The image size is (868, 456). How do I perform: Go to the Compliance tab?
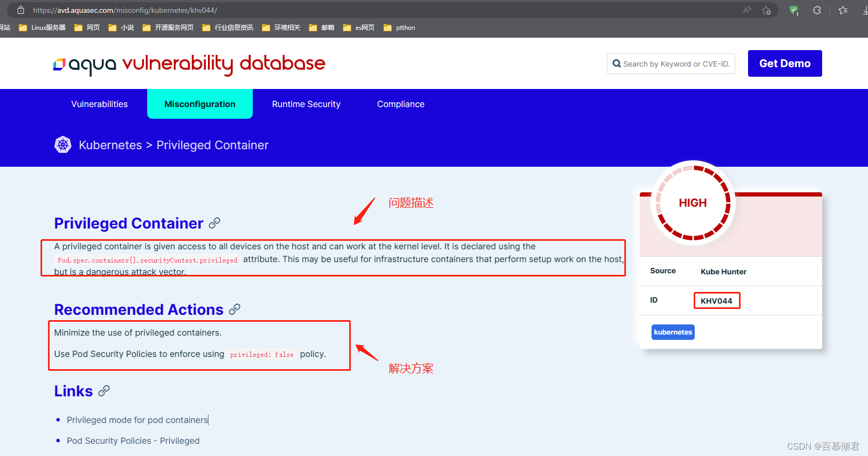click(x=401, y=104)
